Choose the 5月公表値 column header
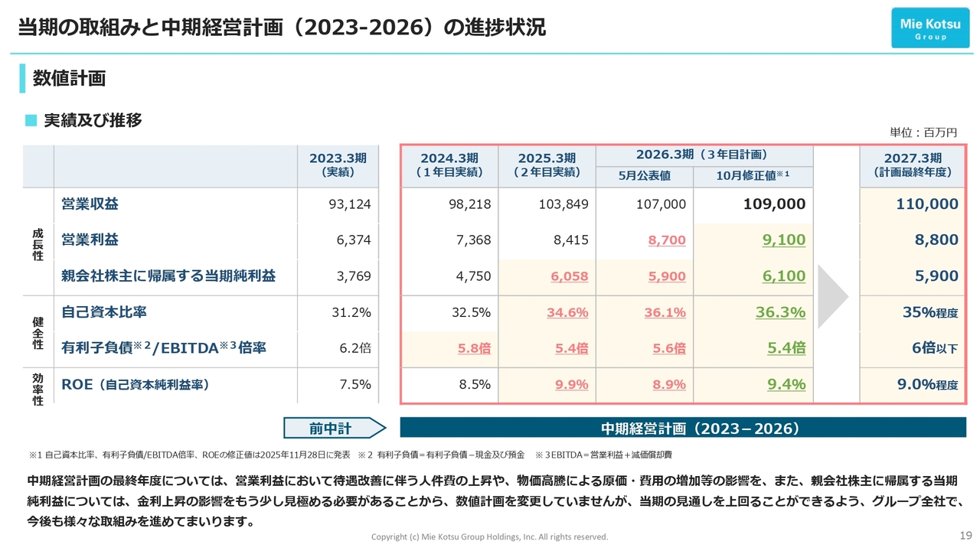This screenshot has width=980, height=551. [x=644, y=176]
